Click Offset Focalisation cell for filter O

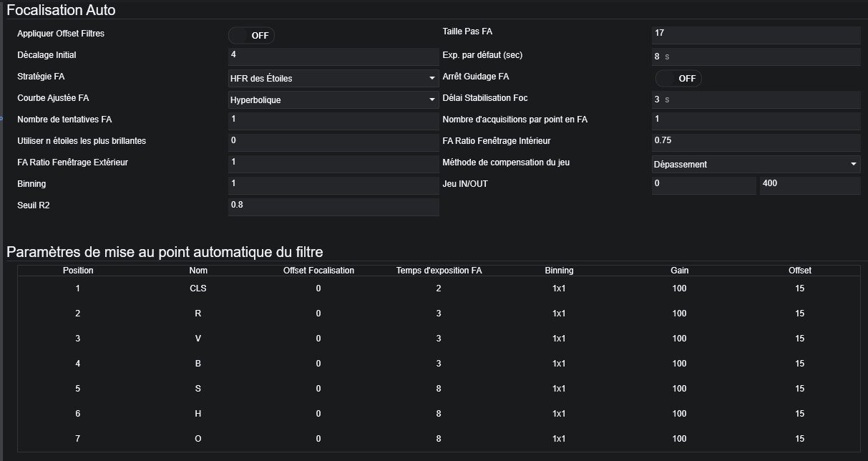tap(318, 439)
